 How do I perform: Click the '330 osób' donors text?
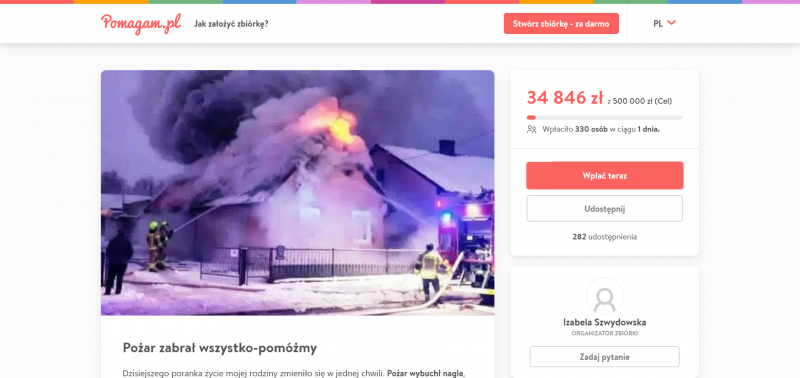pyautogui.click(x=591, y=130)
